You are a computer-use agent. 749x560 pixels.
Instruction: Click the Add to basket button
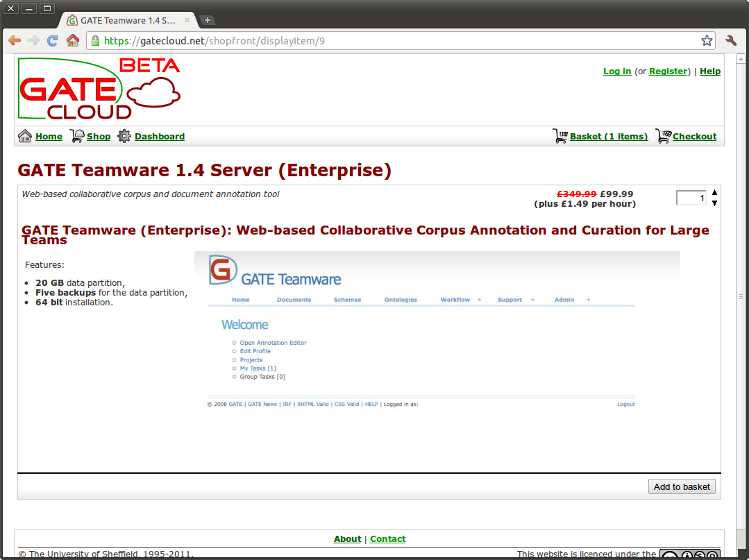coord(682,486)
